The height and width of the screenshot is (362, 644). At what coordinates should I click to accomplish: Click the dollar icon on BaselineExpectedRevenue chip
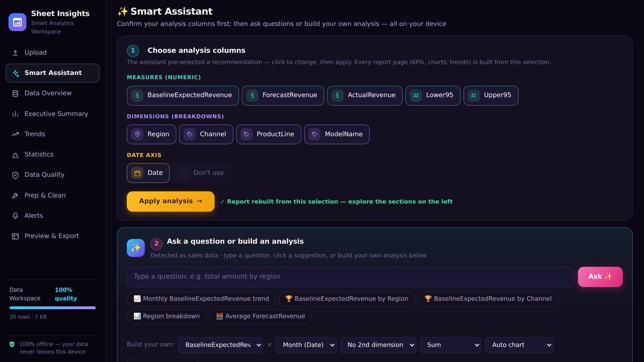(137, 96)
